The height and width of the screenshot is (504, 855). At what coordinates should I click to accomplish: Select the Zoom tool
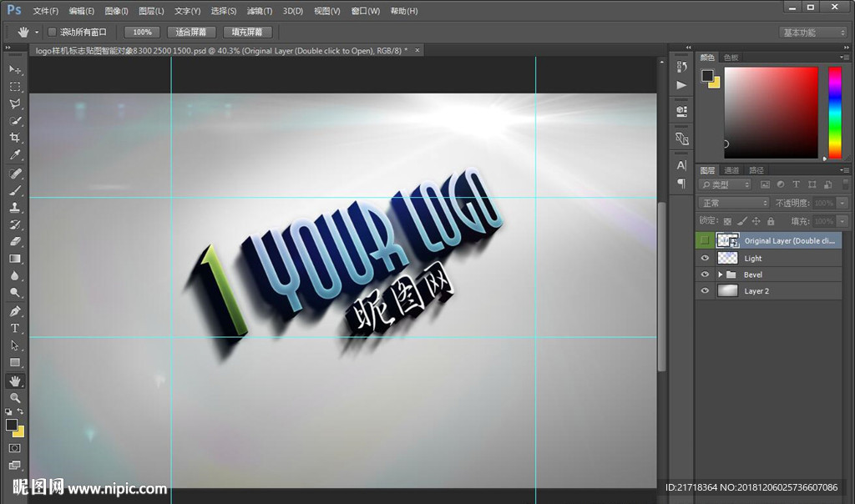[x=15, y=398]
